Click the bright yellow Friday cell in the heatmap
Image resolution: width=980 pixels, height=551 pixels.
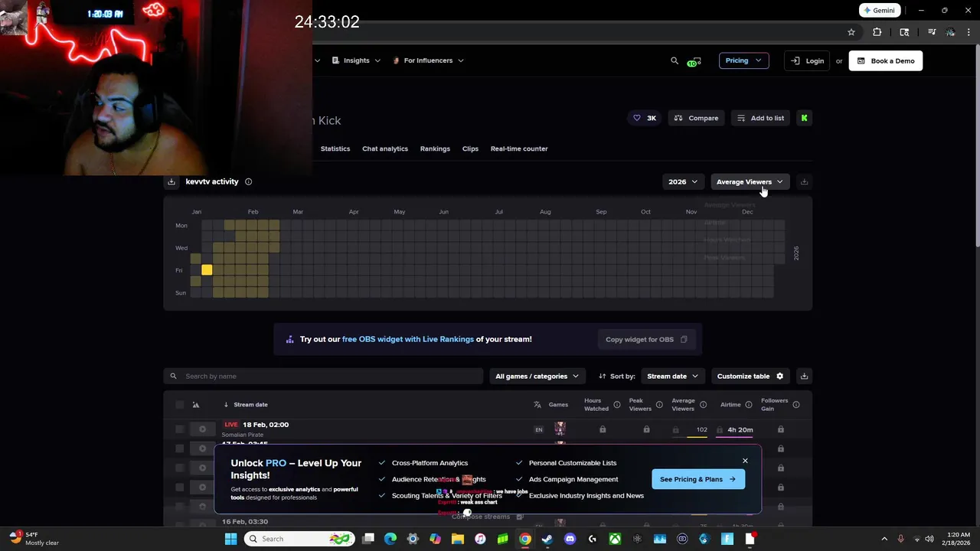point(207,270)
